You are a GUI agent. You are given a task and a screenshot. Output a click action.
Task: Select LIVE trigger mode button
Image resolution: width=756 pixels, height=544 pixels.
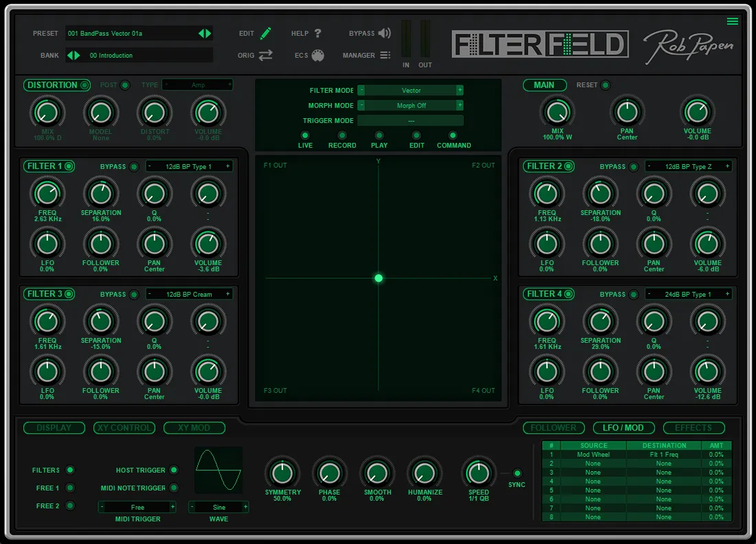tap(305, 135)
